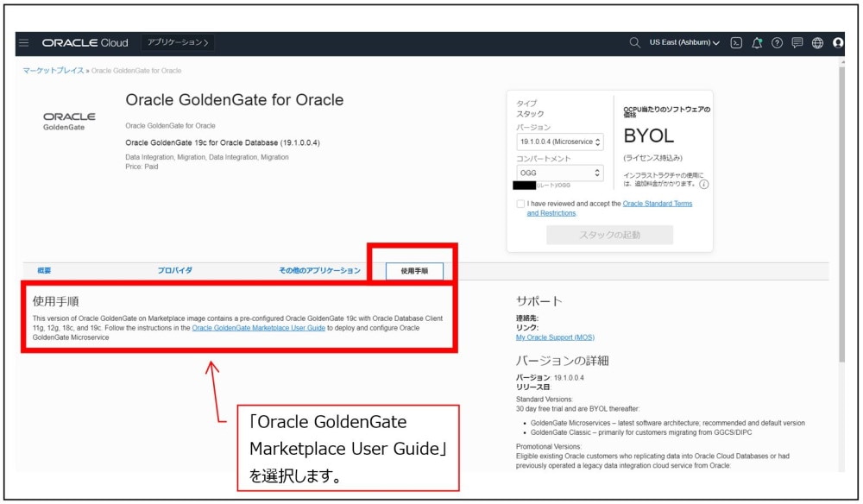
Task: Expand the US East (Ashburn) region selector
Action: [x=684, y=43]
